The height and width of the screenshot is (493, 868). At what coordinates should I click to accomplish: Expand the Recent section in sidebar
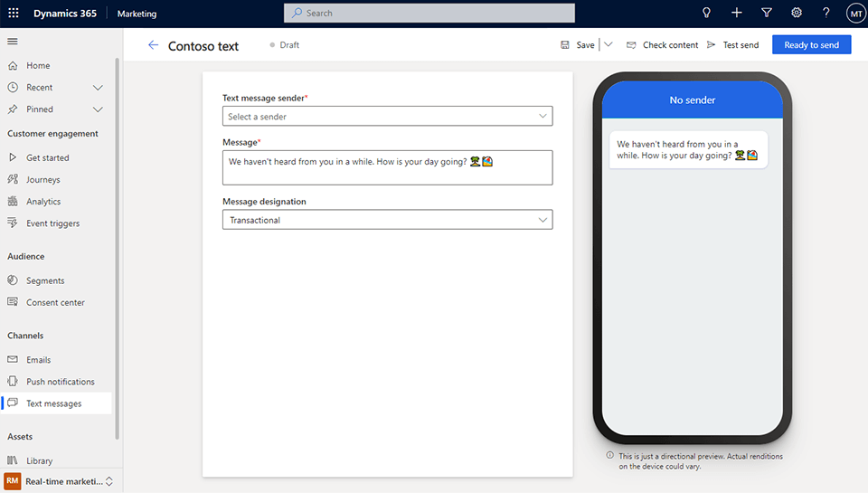point(98,88)
